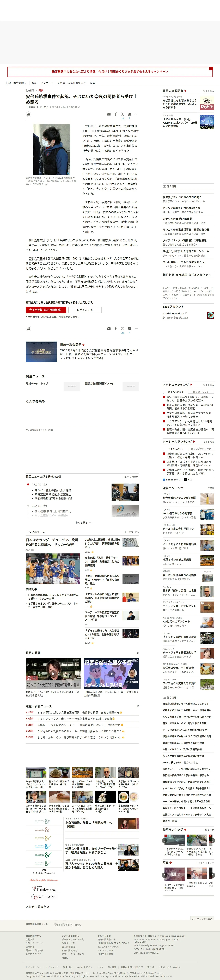Open more share options with top ellipsis icon
Screen dimensions: 220x980
coord(136,114)
